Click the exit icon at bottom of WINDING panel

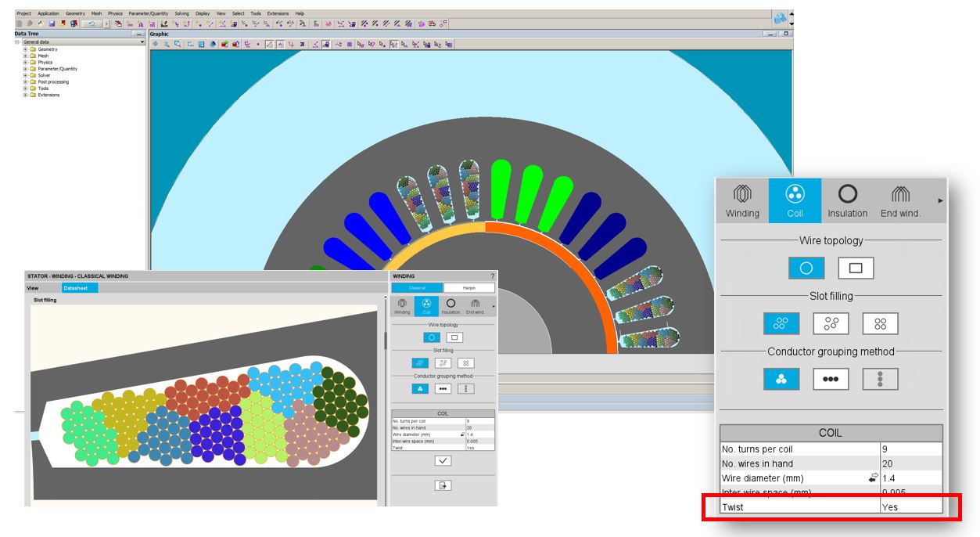(x=443, y=485)
